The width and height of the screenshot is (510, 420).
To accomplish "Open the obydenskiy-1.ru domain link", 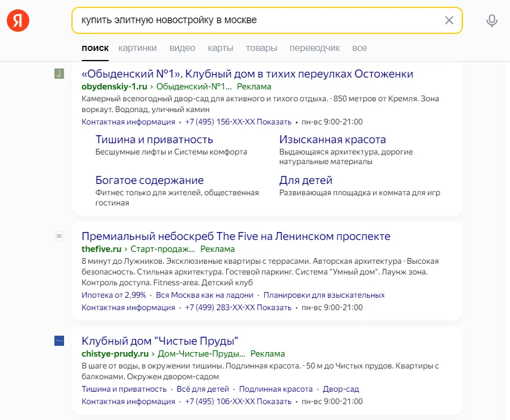I will [114, 87].
